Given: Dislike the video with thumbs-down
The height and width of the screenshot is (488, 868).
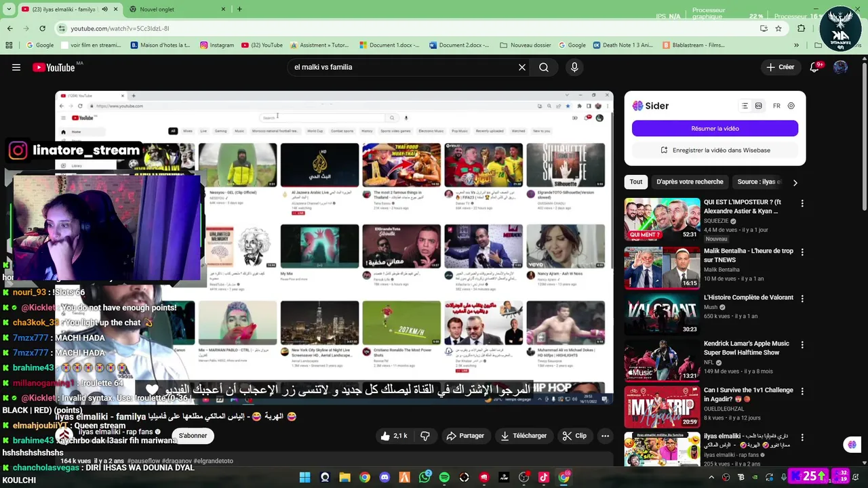Looking at the screenshot, I should pyautogui.click(x=425, y=436).
